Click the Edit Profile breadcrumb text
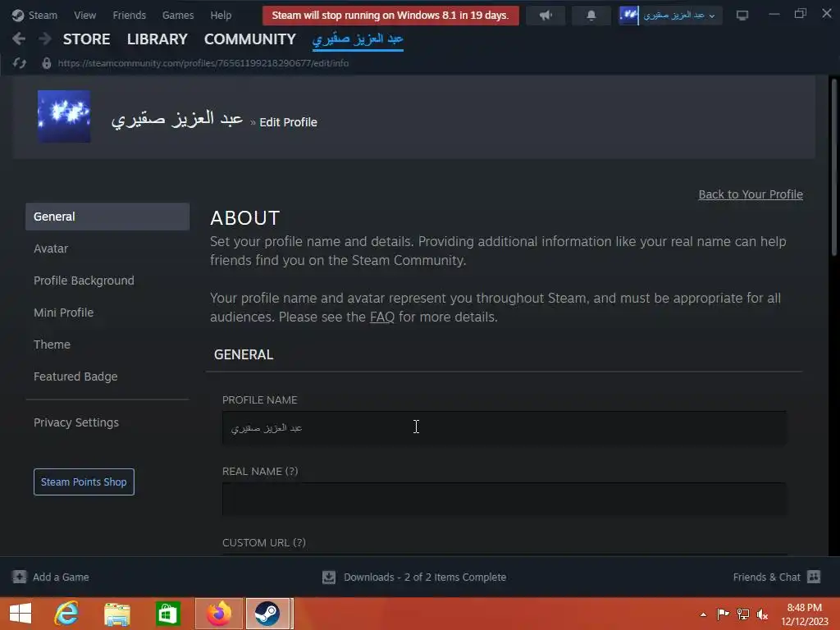Screen dimensions: 840x630 [288, 122]
